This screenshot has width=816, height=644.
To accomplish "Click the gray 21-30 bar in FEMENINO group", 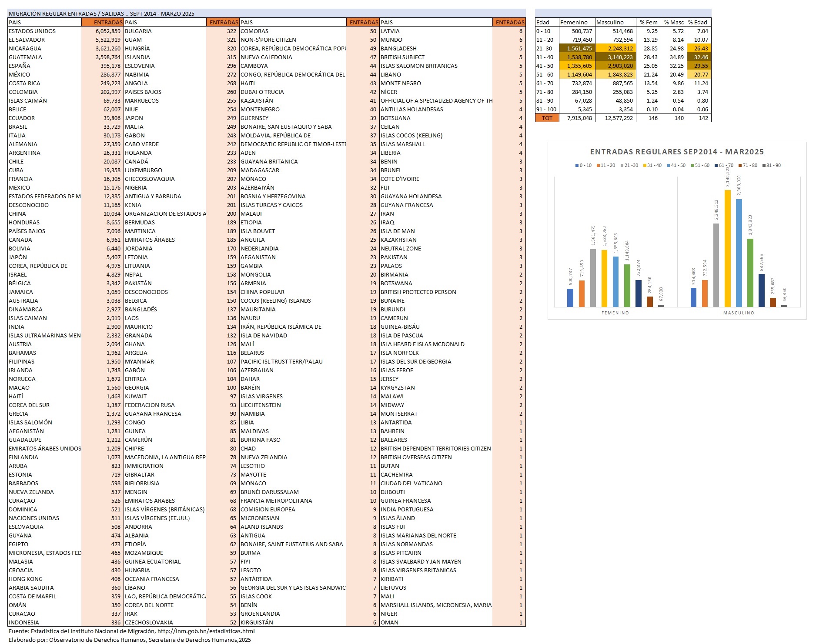I will [x=593, y=277].
